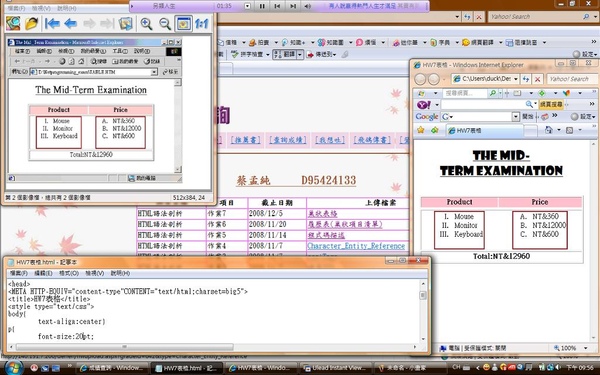The width and height of the screenshot is (600, 375).
Task: Open Notepad's menu labeled (H)
Action: click(120, 273)
